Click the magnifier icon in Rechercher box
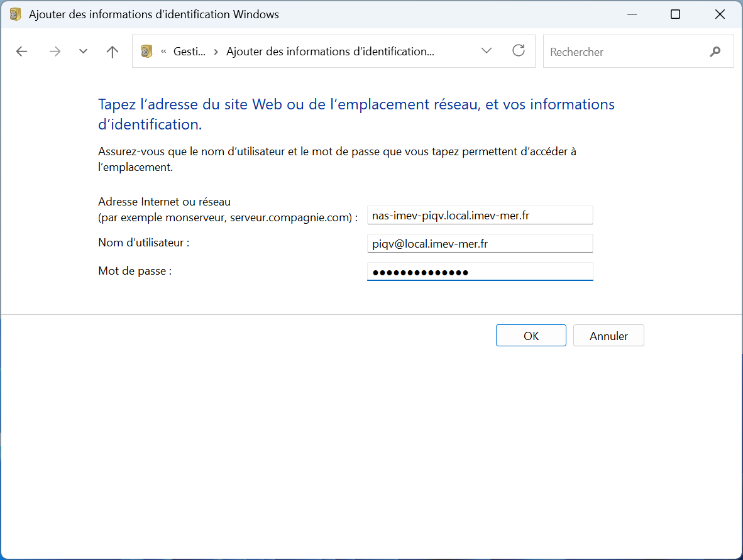 click(x=715, y=52)
